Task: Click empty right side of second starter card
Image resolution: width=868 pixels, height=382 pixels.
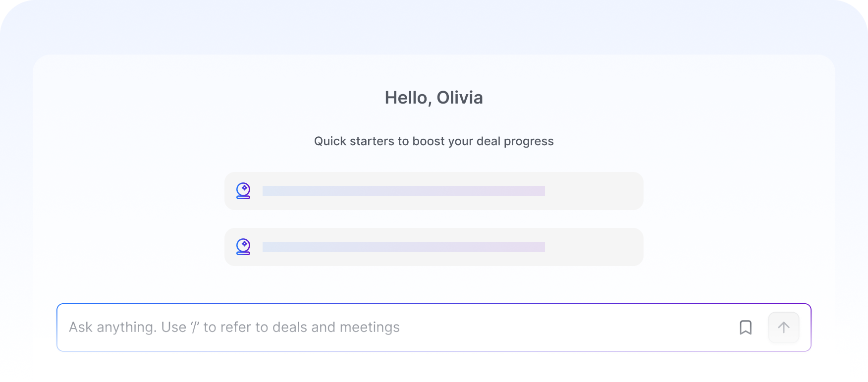Action: [594, 247]
